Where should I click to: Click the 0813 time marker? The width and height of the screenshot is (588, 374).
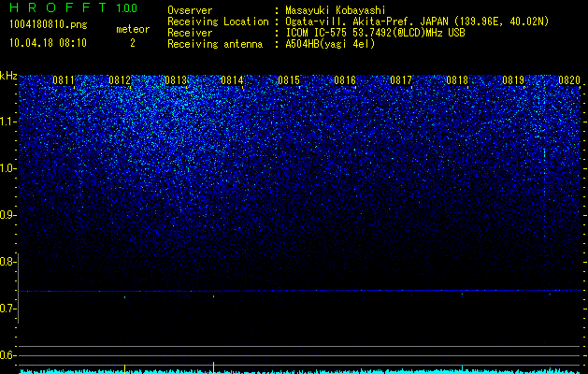[176, 79]
